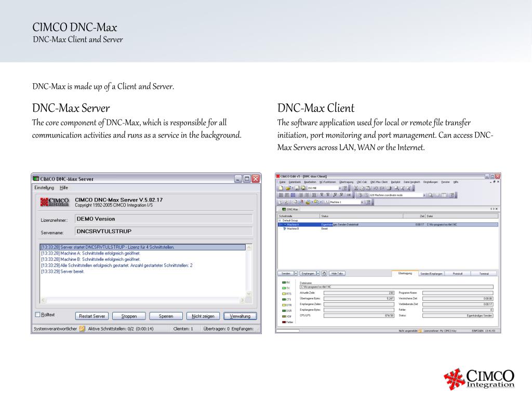Screen dimensions: 532x399
Task: Click the stop hand icon beside Empfangen
Action: tap(324, 273)
